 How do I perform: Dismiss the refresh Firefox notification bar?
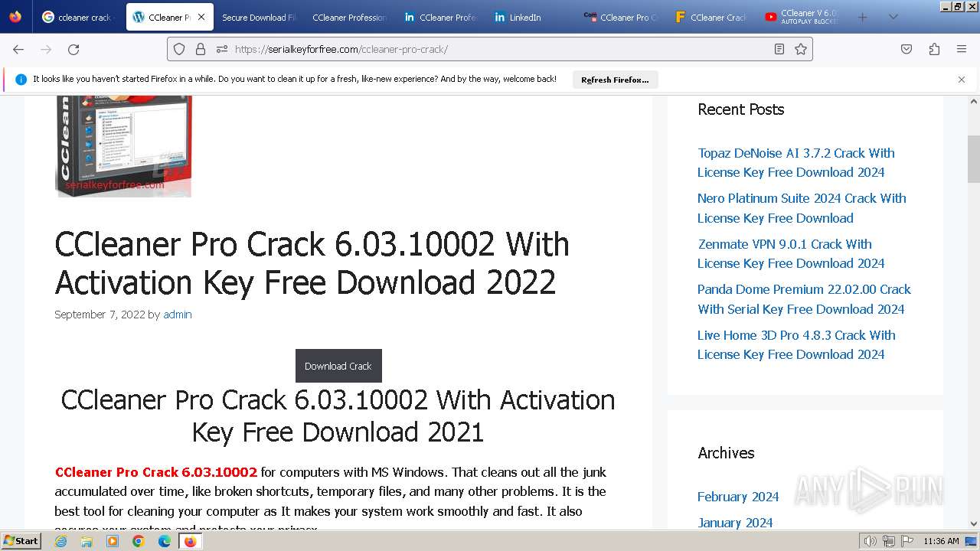(x=962, y=79)
